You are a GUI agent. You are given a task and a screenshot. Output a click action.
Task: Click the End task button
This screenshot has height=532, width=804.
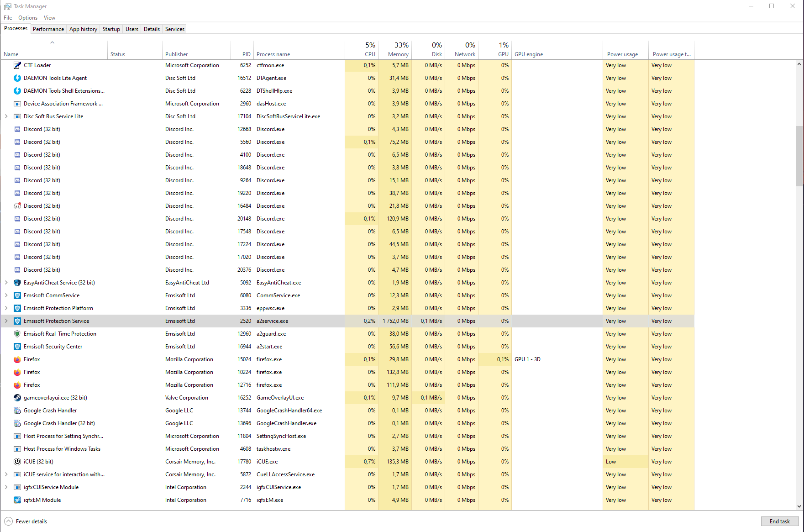(780, 521)
